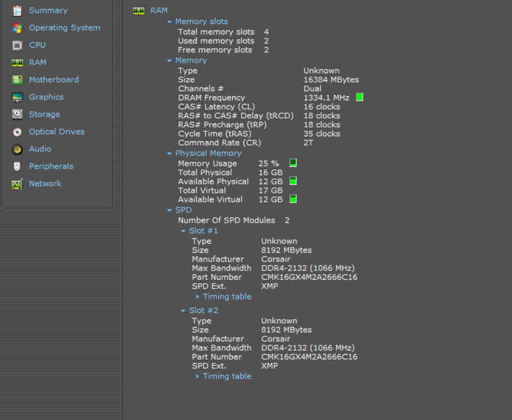Collapse the Memory slots section

click(169, 22)
